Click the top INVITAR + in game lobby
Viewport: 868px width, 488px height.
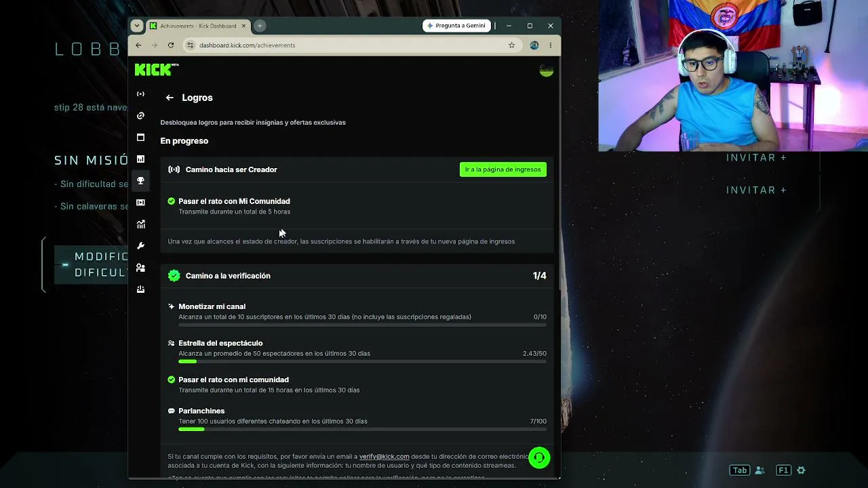tap(756, 157)
